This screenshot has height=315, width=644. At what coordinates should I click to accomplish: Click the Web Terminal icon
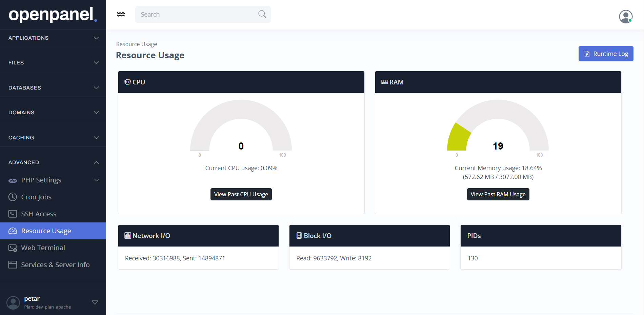[x=13, y=248]
